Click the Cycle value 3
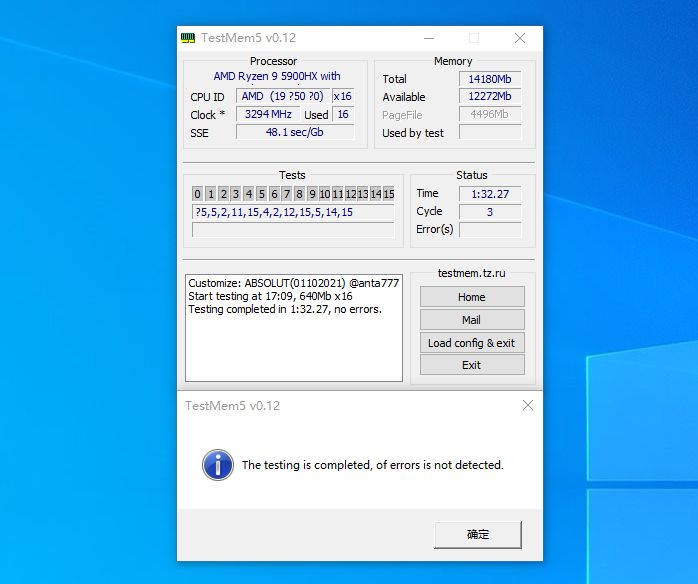 490,212
